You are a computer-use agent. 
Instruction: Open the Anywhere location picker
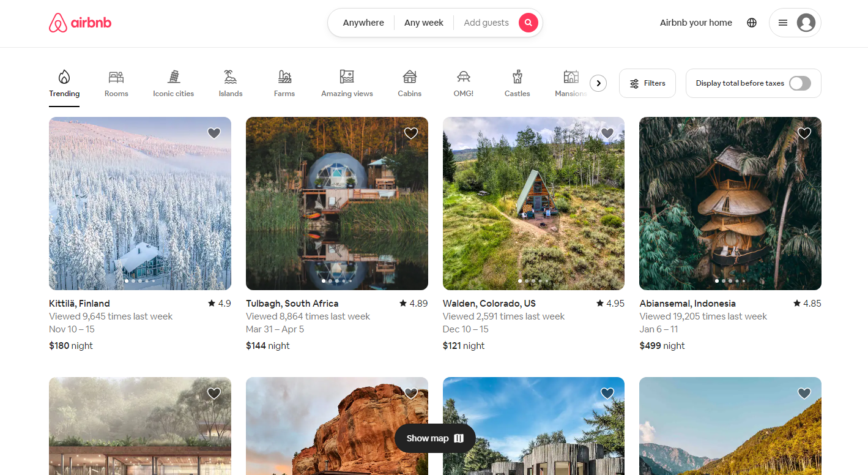pos(363,23)
